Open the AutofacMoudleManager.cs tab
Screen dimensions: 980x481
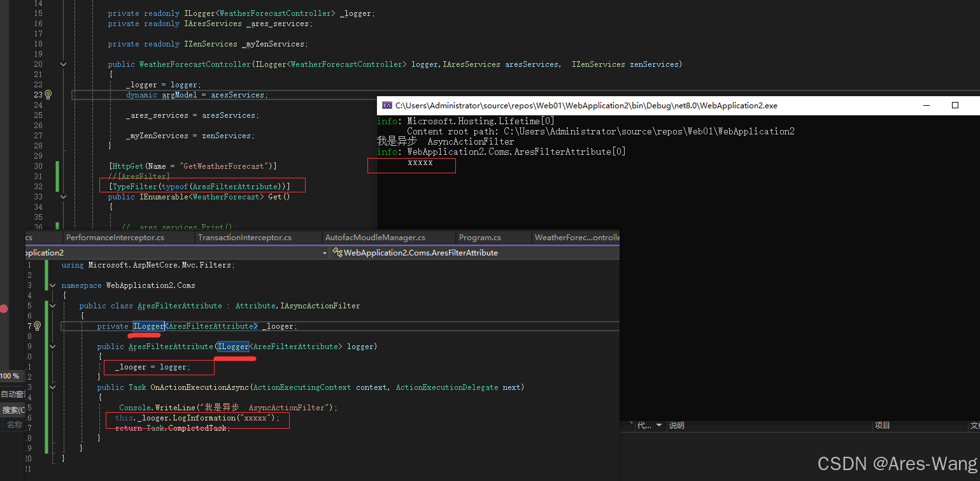374,237
